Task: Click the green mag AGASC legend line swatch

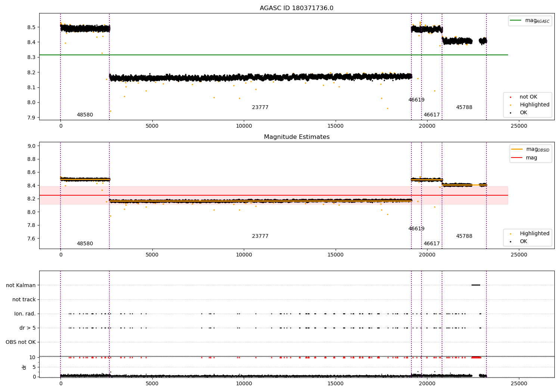Action: click(516, 21)
